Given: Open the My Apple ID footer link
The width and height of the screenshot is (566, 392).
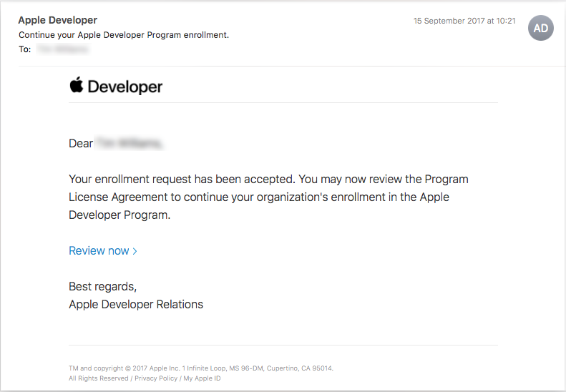Looking at the screenshot, I should (x=202, y=378).
